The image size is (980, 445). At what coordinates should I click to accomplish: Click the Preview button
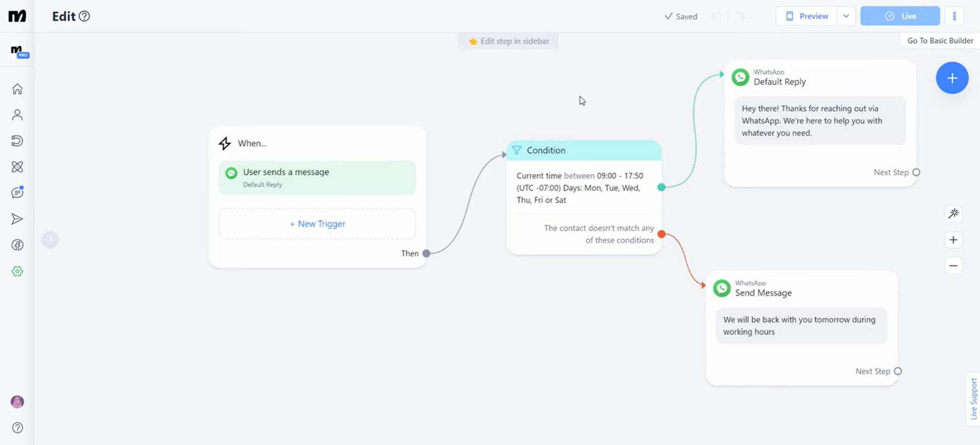[806, 16]
